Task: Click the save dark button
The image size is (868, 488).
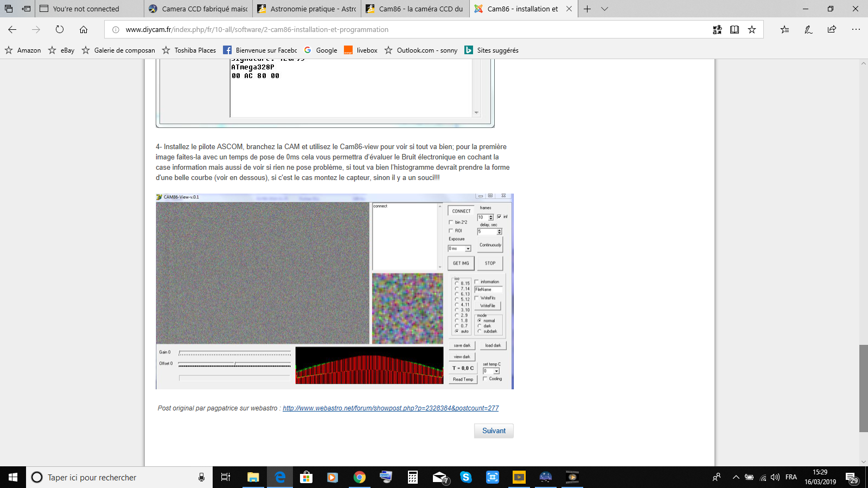Action: click(x=462, y=345)
